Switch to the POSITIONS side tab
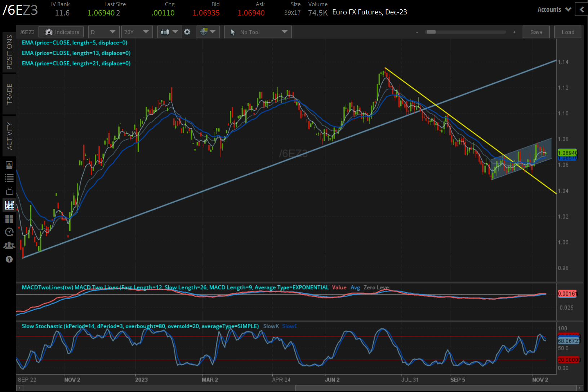This screenshot has height=392, width=588. pyautogui.click(x=9, y=52)
